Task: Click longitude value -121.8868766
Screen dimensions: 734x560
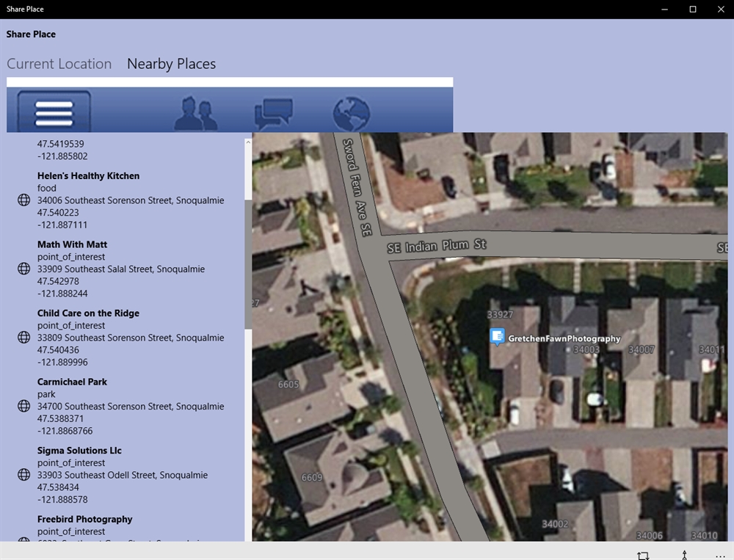Action: (65, 431)
